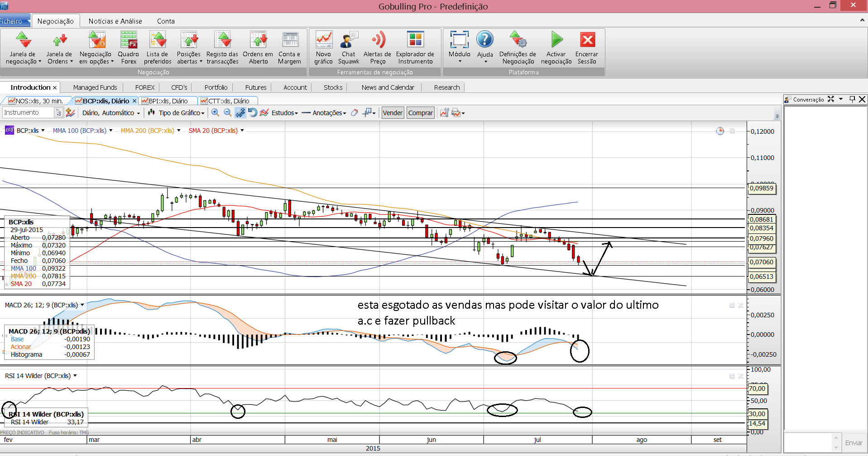Click the Comprar button
Viewport: 868px width, 456px height.
point(421,113)
